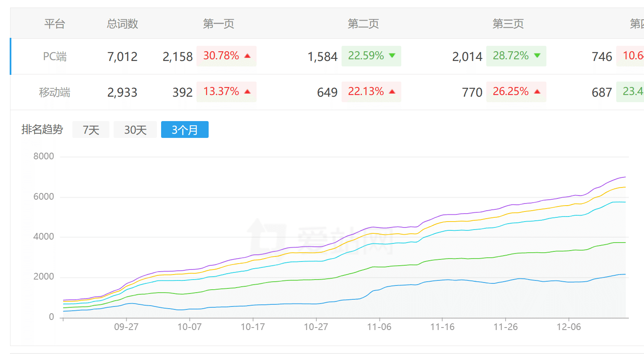Click the 第三页 column header
Screen dimensions: 644x354
pos(508,24)
